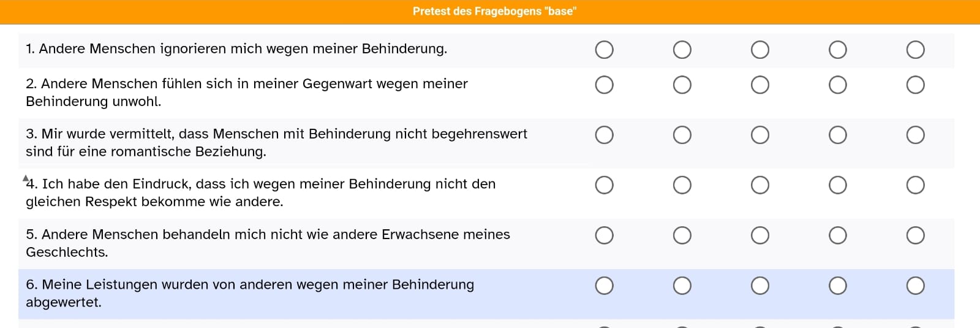The image size is (980, 328).
Task: Choose last radio option for question 4
Action: coord(915,185)
